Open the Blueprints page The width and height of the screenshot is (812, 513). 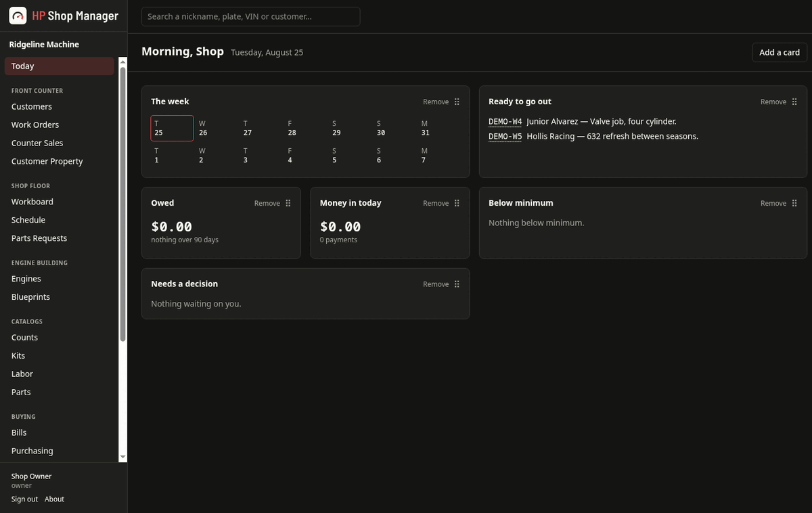click(59, 297)
